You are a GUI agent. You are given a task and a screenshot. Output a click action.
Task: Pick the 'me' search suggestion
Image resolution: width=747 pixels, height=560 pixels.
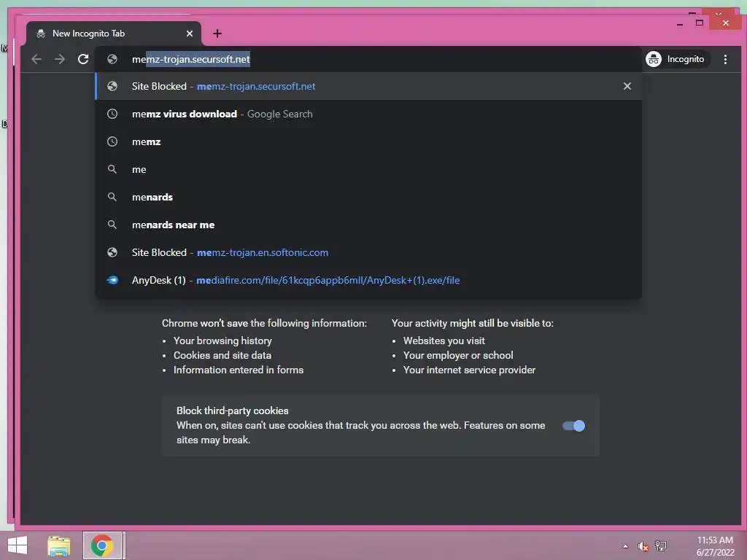coord(368,169)
